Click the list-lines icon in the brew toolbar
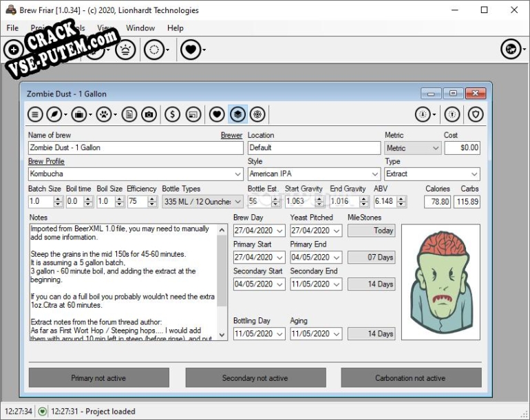This screenshot has width=530, height=420. [35, 114]
